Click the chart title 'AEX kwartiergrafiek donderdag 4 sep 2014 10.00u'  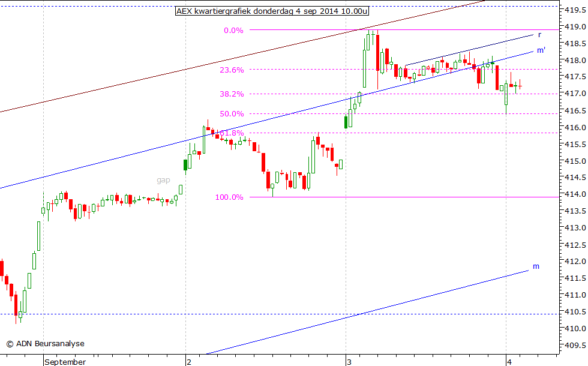pyautogui.click(x=272, y=11)
